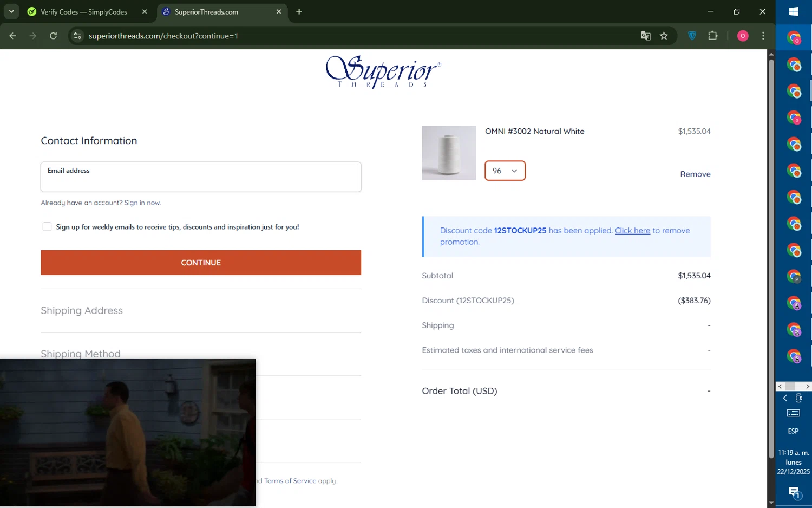Select the 12STOCKUP25 code text
This screenshot has width=812, height=508.
click(x=520, y=230)
